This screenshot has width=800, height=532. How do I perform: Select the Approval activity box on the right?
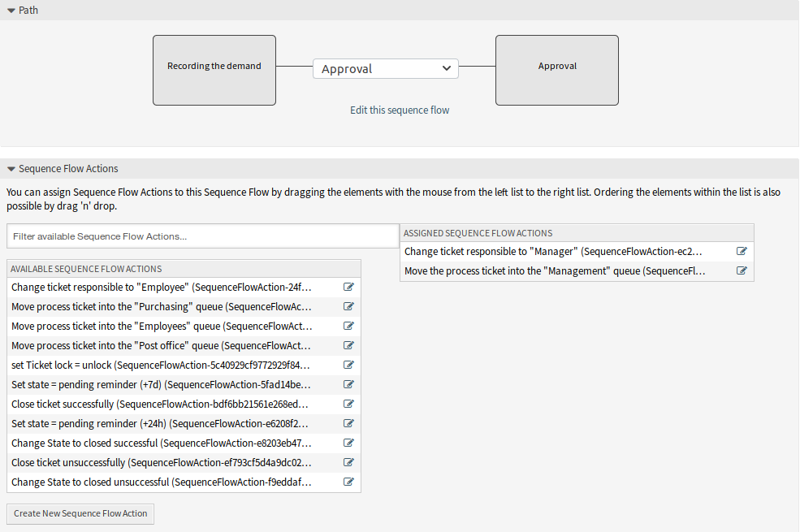click(557, 71)
